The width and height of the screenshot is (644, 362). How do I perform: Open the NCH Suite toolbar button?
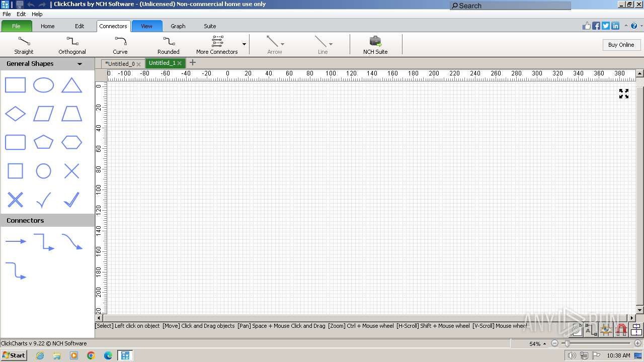[375, 45]
